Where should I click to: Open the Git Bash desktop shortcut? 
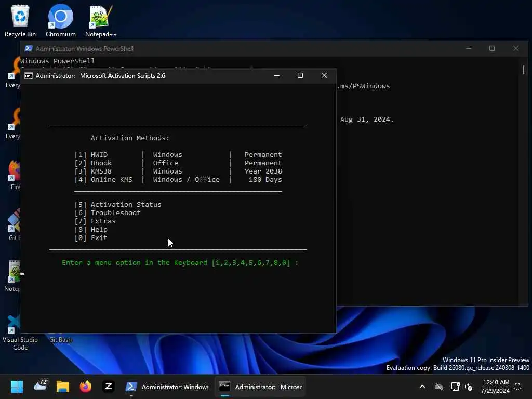[60, 339]
